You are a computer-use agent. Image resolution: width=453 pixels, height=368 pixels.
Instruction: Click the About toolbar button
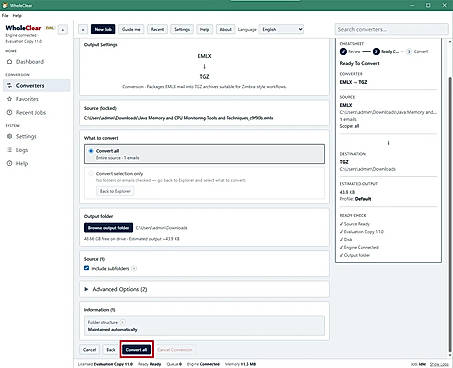click(225, 29)
